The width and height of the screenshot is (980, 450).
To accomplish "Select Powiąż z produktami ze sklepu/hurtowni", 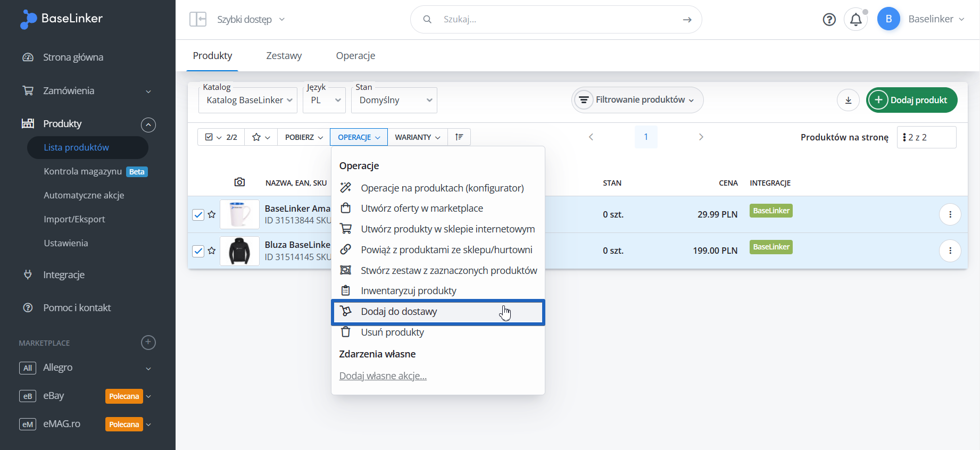I will coord(438,250).
